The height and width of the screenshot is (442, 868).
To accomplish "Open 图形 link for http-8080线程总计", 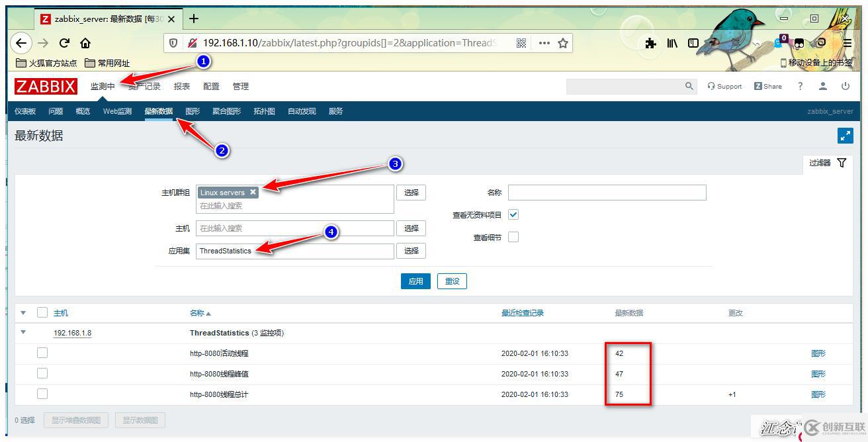I will (x=818, y=394).
